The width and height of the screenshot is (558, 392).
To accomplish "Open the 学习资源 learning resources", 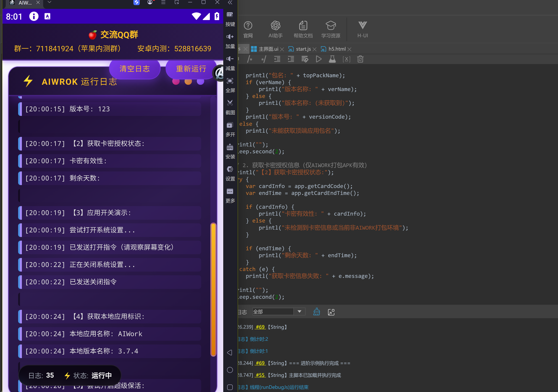I will coord(331,29).
